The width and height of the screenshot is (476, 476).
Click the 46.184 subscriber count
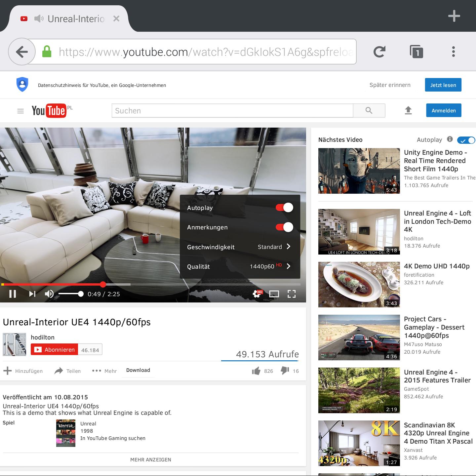point(90,350)
